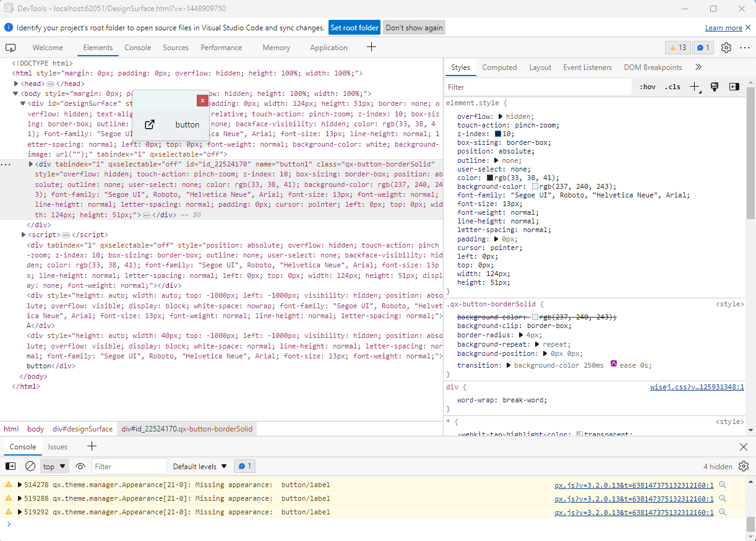Collapse the body element node
Screen dimensions: 756x541
pyautogui.click(x=17, y=93)
